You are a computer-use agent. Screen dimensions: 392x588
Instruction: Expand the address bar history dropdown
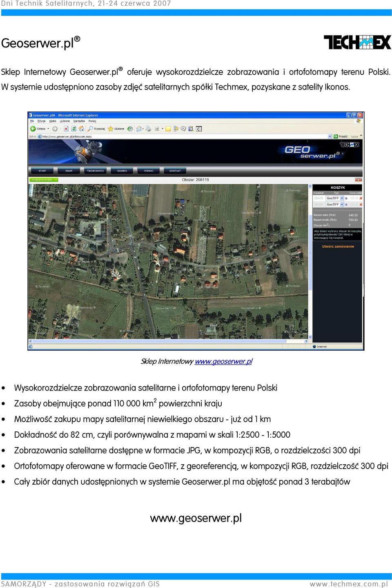pyautogui.click(x=330, y=136)
